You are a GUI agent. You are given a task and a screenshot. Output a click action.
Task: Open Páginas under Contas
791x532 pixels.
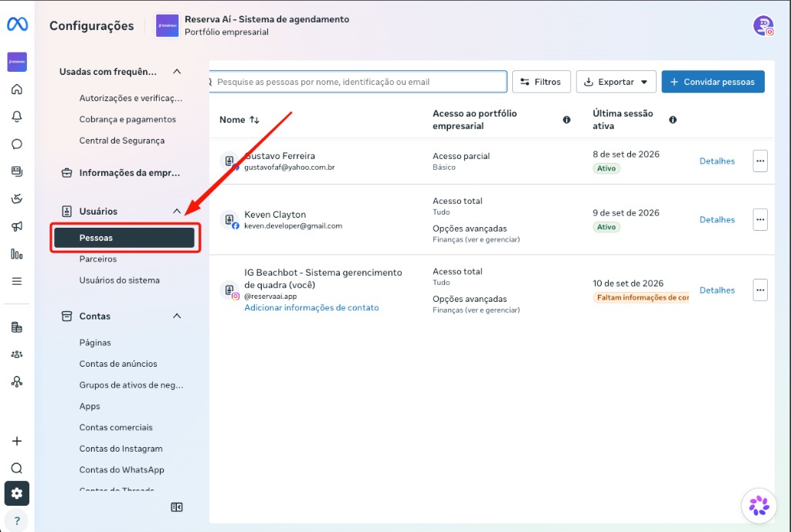pos(95,342)
